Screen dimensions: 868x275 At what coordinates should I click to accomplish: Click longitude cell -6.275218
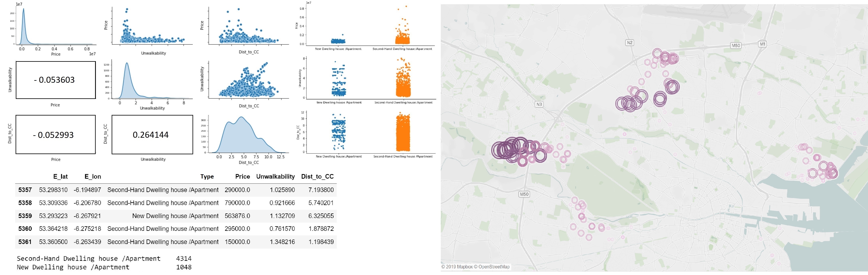87,229
